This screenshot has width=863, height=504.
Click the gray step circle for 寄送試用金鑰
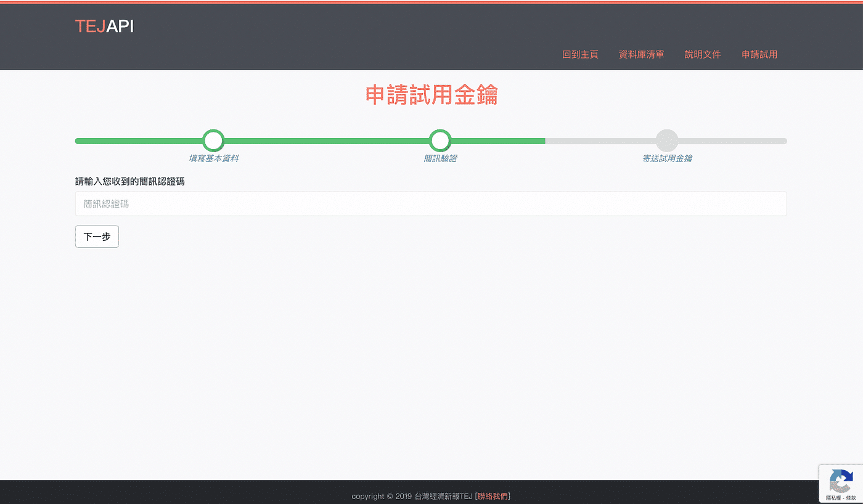pos(667,140)
